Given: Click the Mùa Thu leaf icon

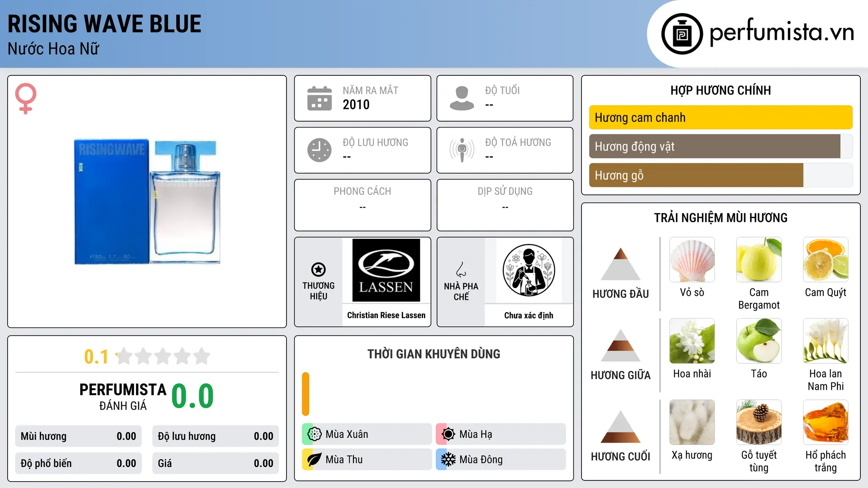Looking at the screenshot, I should click(x=314, y=460).
